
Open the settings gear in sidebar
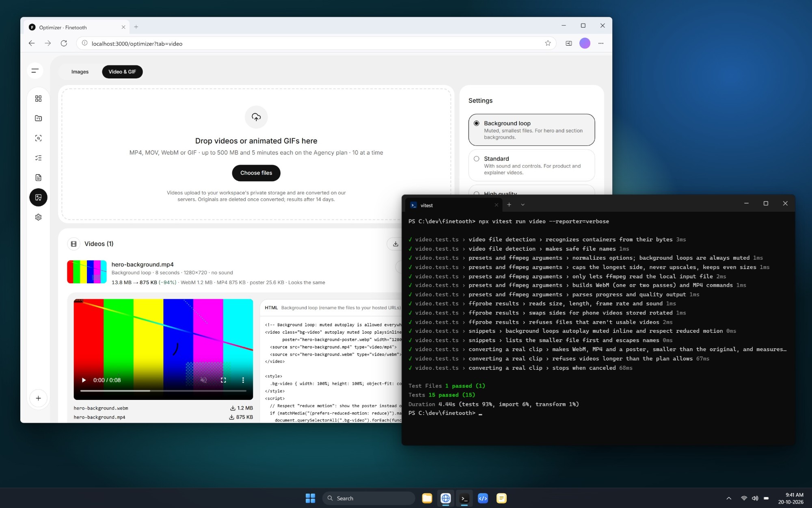click(x=38, y=217)
